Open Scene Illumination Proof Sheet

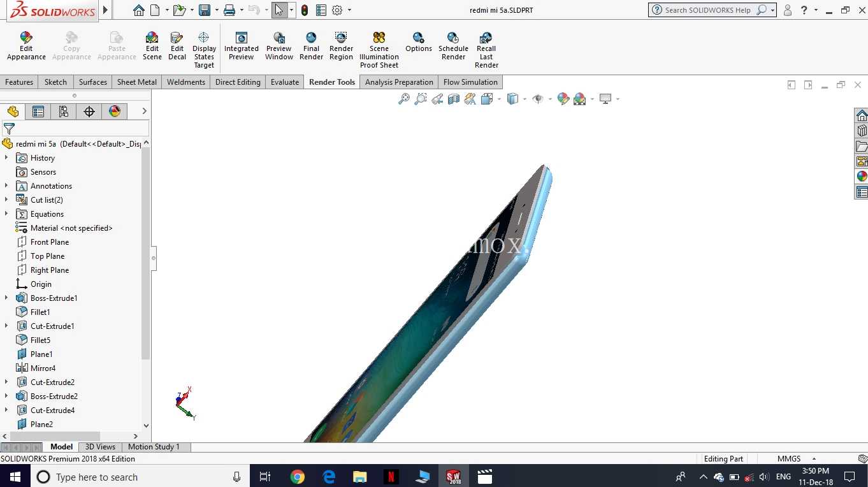(x=379, y=50)
